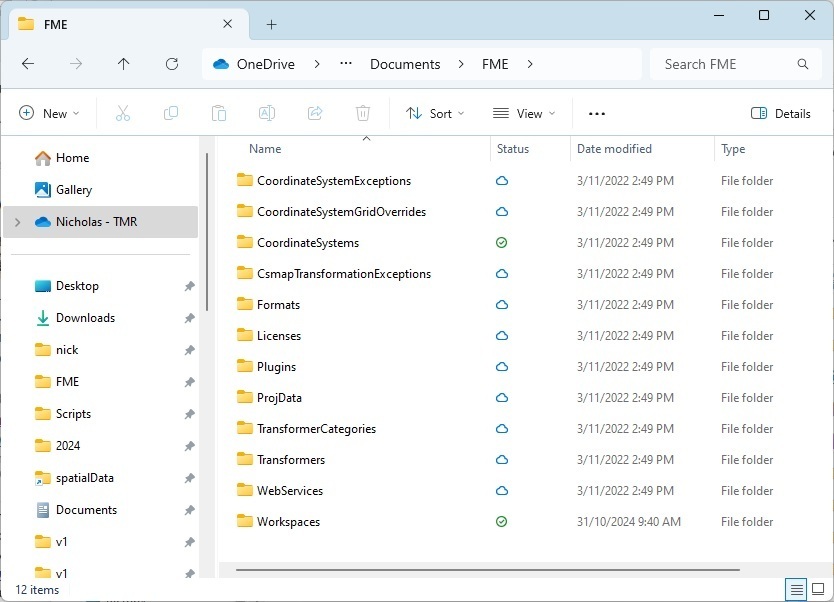Select the TransformerCategories folder
Viewport: 834px width, 602px height.
(316, 429)
